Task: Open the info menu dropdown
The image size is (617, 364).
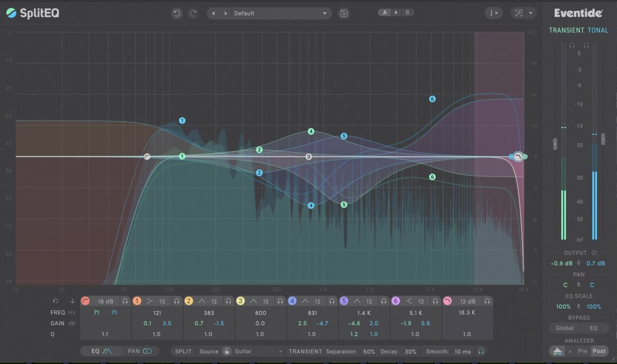Action: (x=494, y=14)
